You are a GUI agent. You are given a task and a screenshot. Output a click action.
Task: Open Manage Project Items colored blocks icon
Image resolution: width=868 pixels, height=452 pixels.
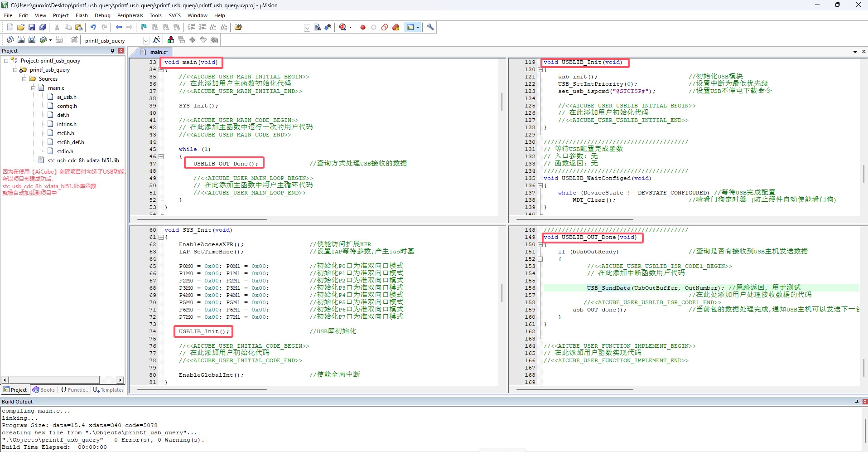coord(171,40)
